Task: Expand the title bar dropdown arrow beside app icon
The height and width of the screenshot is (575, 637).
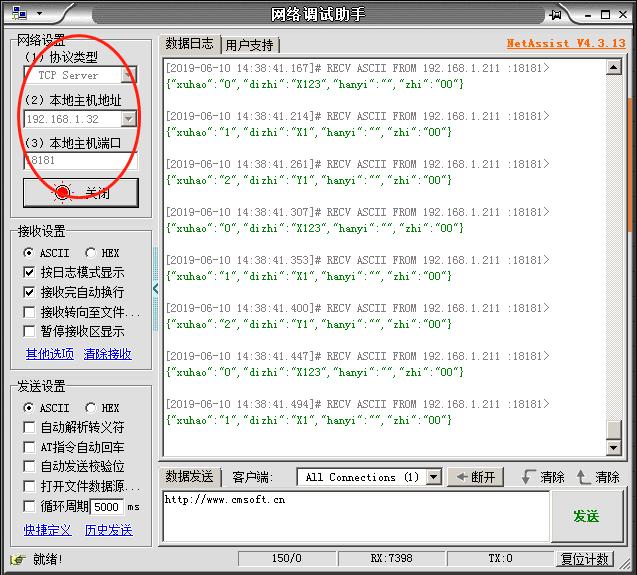Action: coord(39,13)
